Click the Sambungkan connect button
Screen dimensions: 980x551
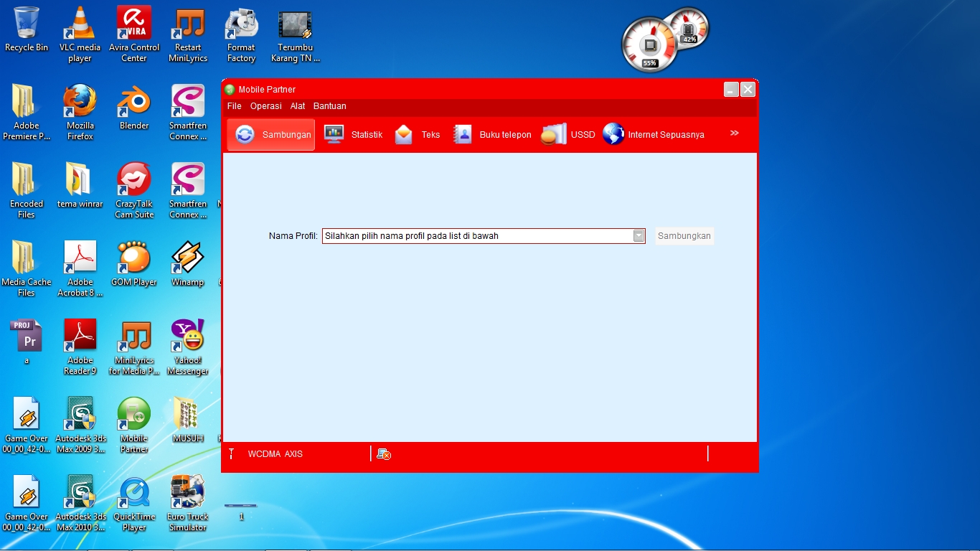[684, 236]
